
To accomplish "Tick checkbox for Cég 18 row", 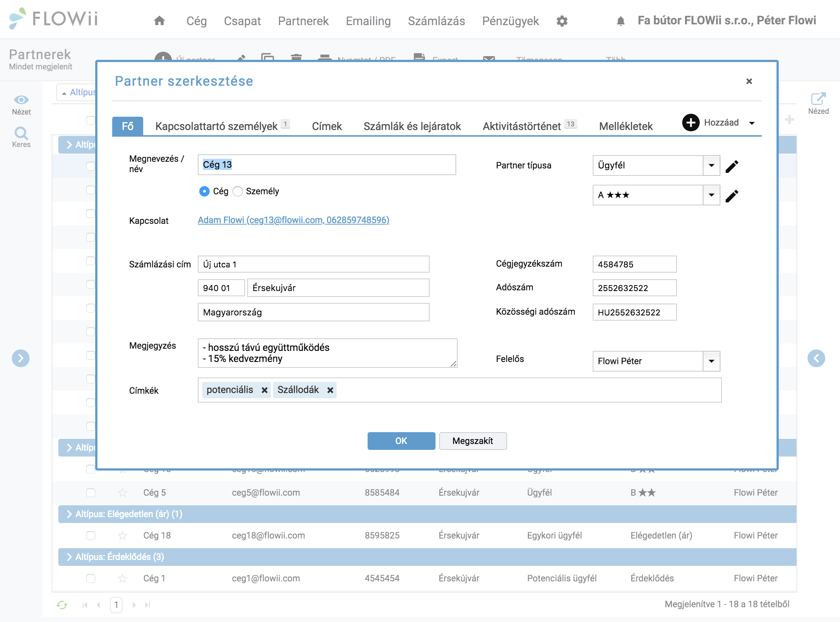I will [91, 536].
